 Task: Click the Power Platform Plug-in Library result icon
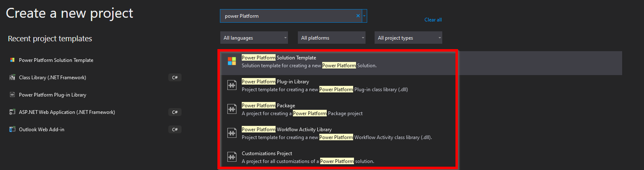pyautogui.click(x=232, y=85)
